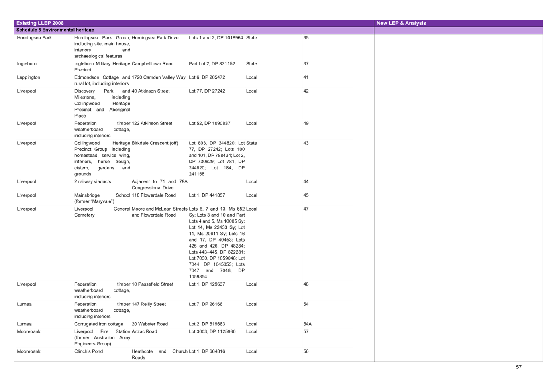The height and width of the screenshot is (392, 555).
Task: Select '(former "Maryvale")' text
Action: (94, 201)
